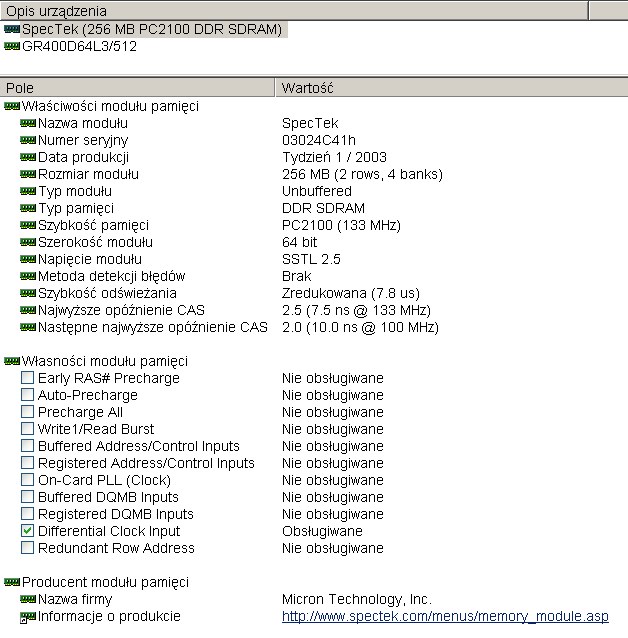This screenshot has height=638, width=628.
Task: Toggle Registered Address/Control Inputs checkbox
Action: (x=27, y=463)
